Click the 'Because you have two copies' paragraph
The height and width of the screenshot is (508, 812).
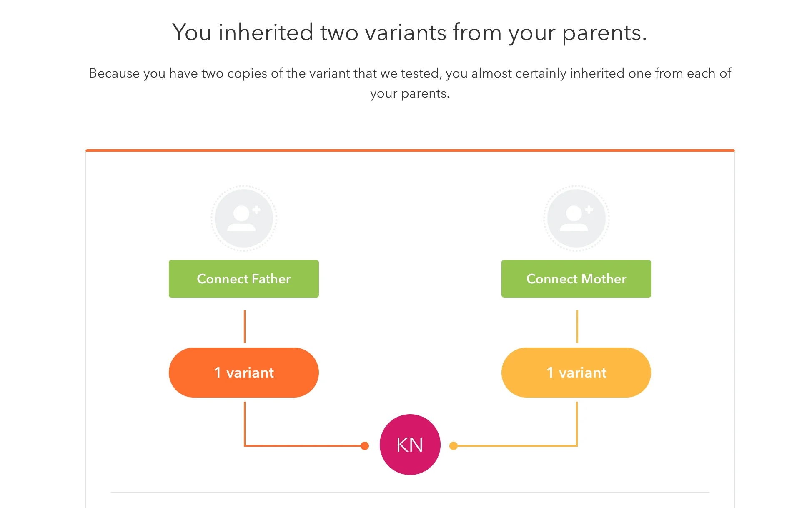pyautogui.click(x=410, y=83)
